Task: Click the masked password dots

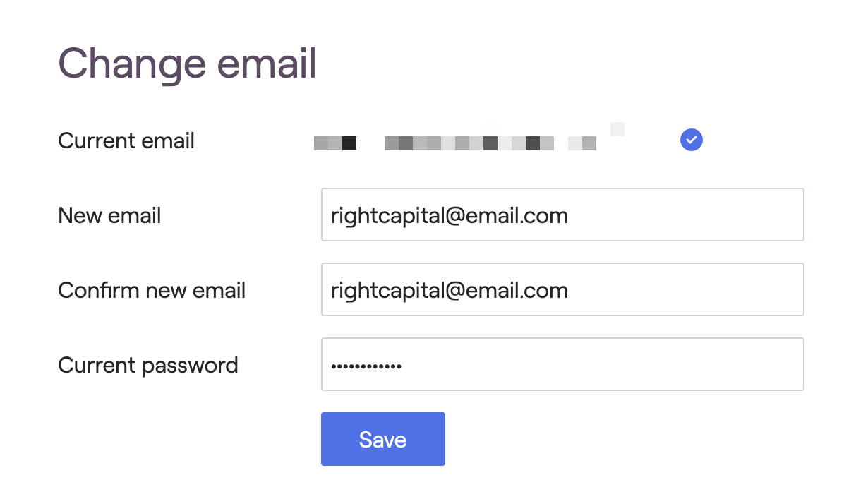Action: [366, 366]
